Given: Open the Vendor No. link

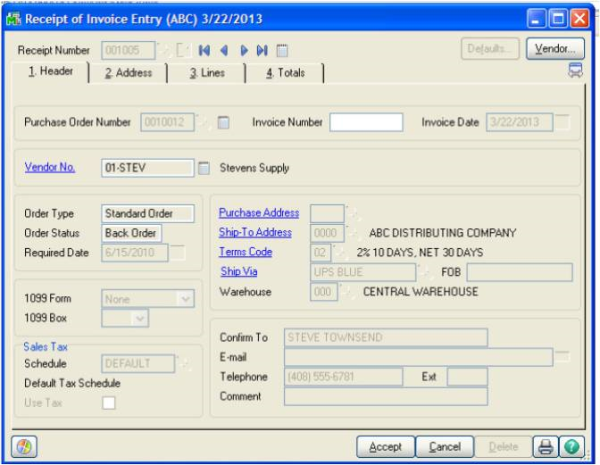Looking at the screenshot, I should (50, 167).
